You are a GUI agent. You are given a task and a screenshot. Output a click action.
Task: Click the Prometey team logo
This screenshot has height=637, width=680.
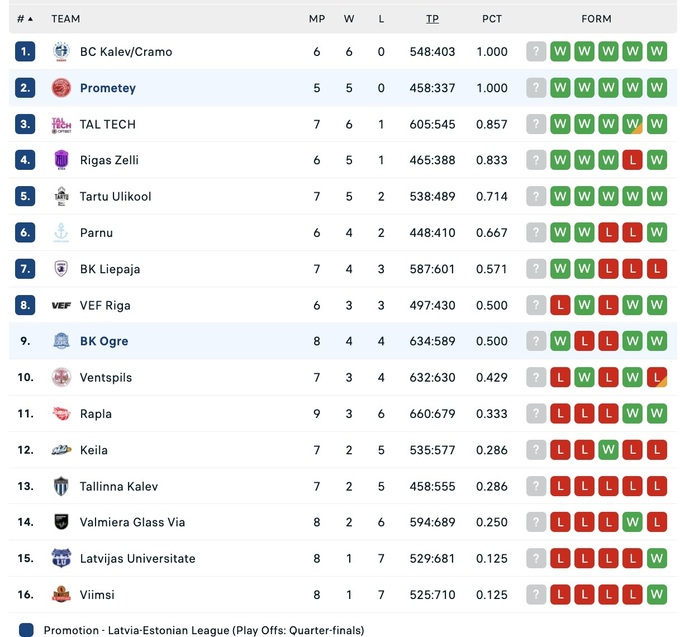[x=61, y=88]
